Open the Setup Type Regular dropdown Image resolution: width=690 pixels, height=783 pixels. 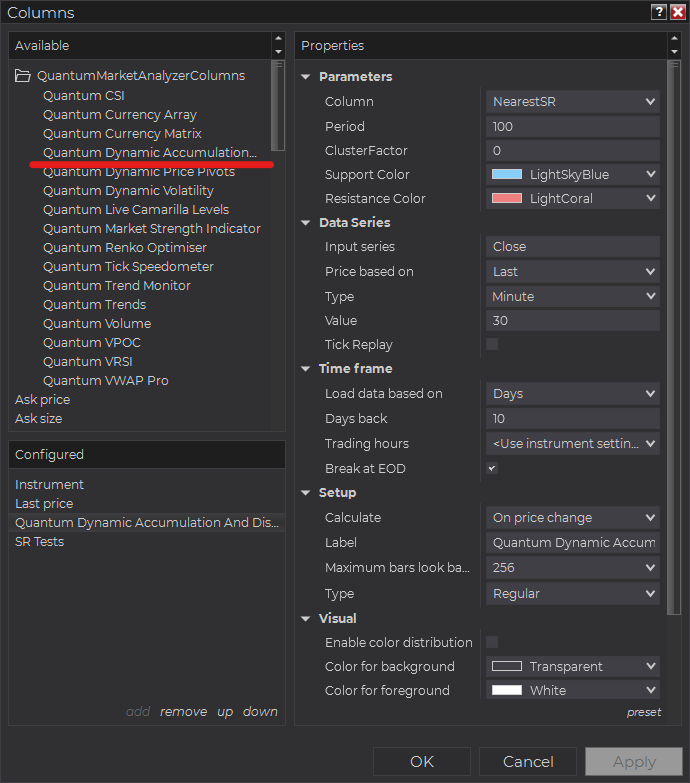tap(573, 593)
